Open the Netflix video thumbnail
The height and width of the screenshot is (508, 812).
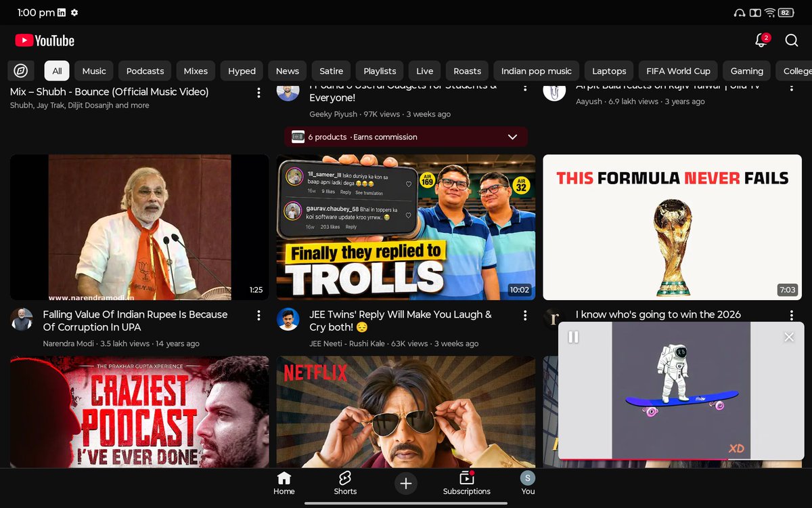pos(406,412)
